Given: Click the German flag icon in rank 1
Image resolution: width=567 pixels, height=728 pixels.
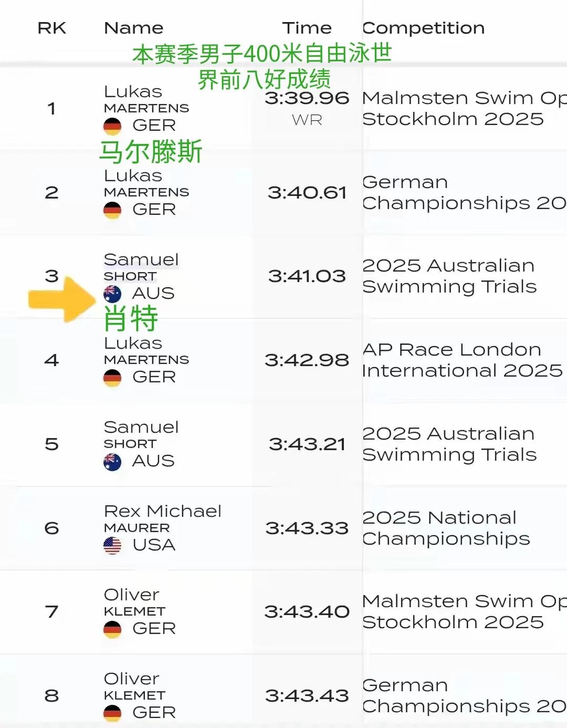Looking at the screenshot, I should coord(112,126).
